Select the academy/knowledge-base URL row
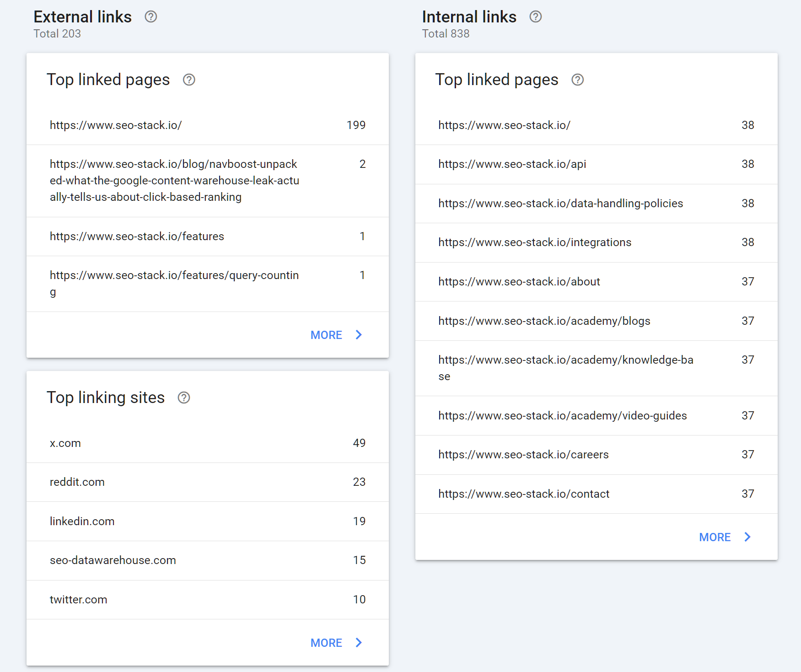This screenshot has height=672, width=801. (596, 368)
